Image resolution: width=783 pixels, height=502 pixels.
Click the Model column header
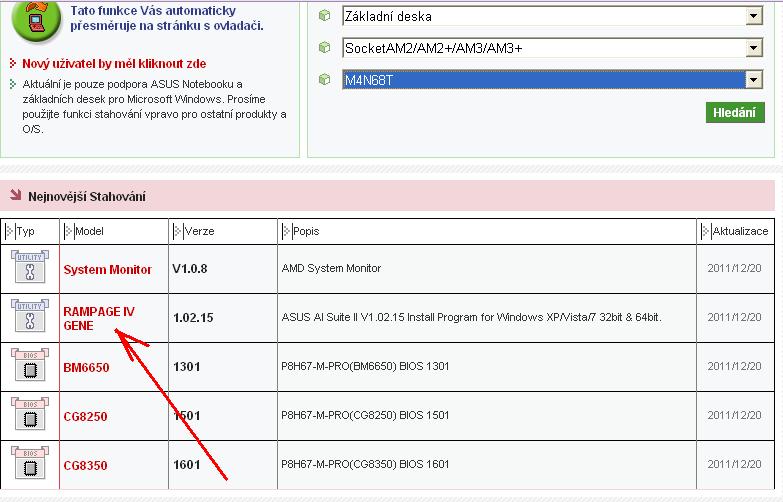pos(114,231)
